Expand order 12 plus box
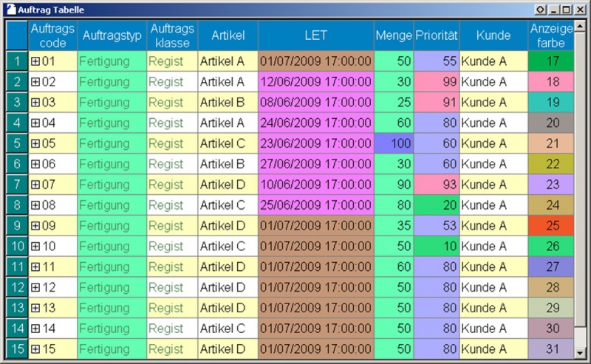This screenshot has width=591, height=364. [35, 286]
